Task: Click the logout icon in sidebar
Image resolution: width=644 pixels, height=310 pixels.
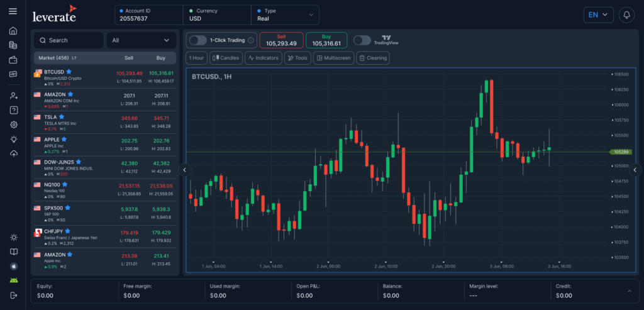Action: 13,295
